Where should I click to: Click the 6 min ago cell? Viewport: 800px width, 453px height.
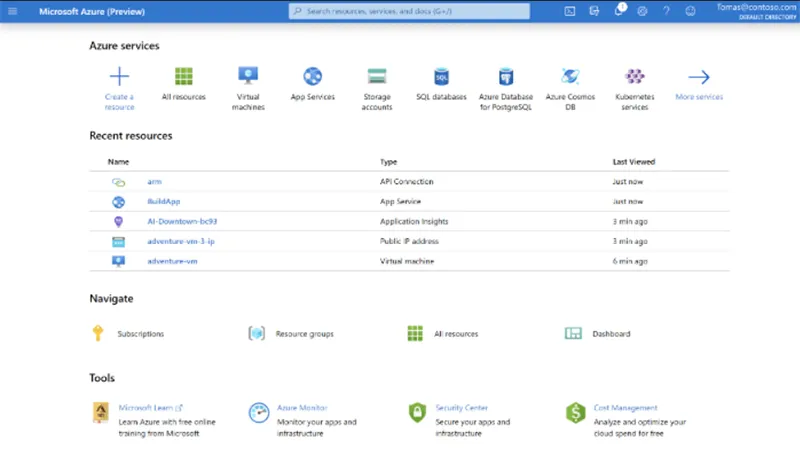pos(630,261)
